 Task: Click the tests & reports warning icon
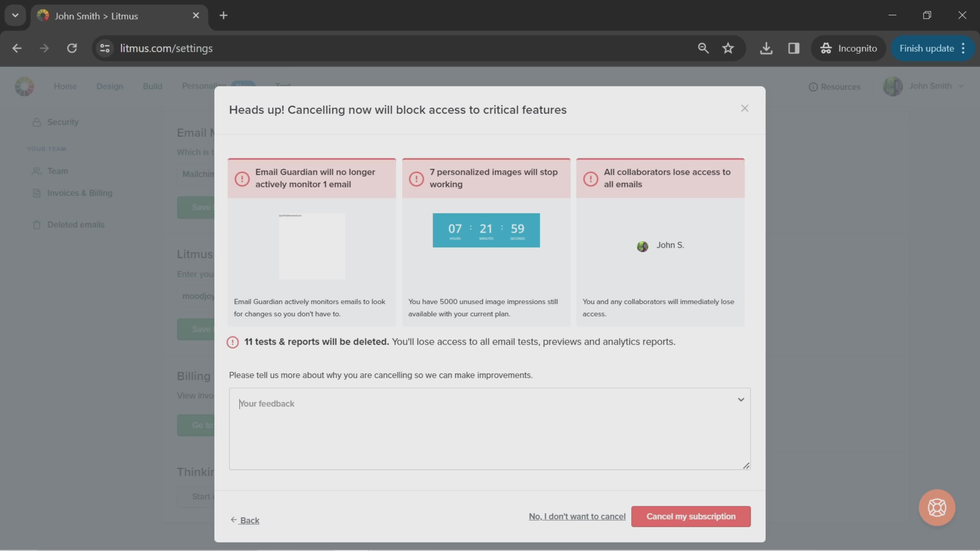pos(232,342)
